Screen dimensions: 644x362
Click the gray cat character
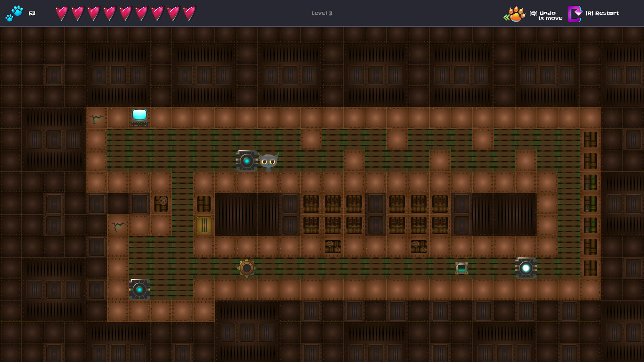coord(268,161)
